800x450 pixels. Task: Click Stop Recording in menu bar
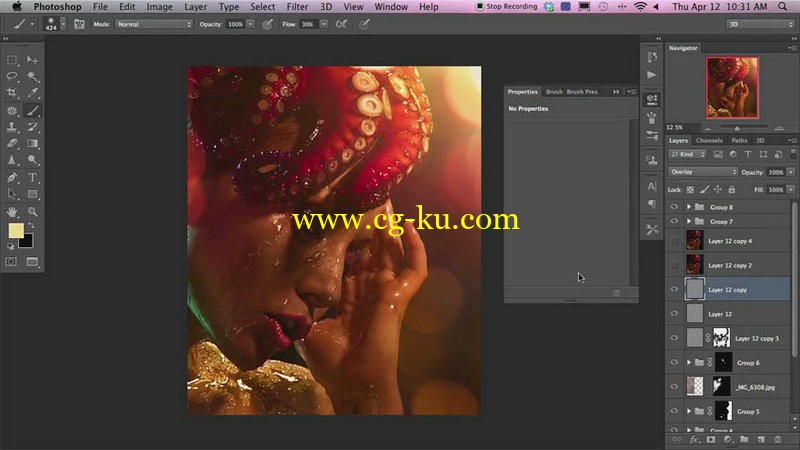point(506,7)
